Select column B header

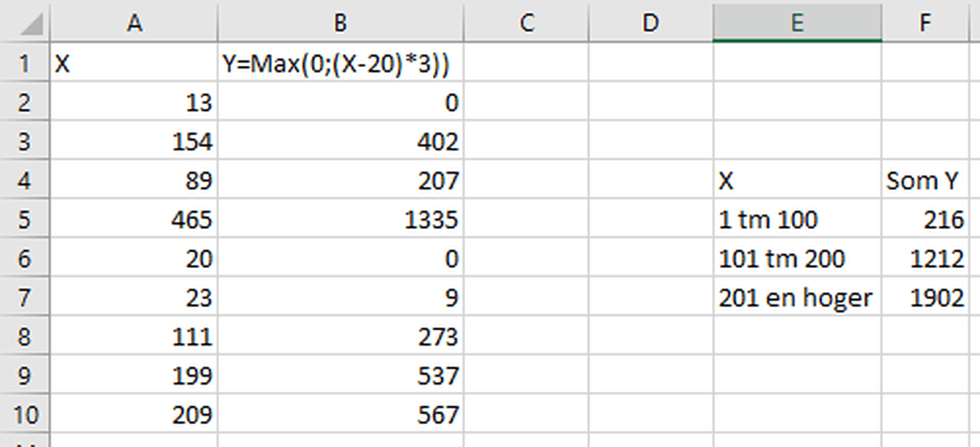[340, 23]
